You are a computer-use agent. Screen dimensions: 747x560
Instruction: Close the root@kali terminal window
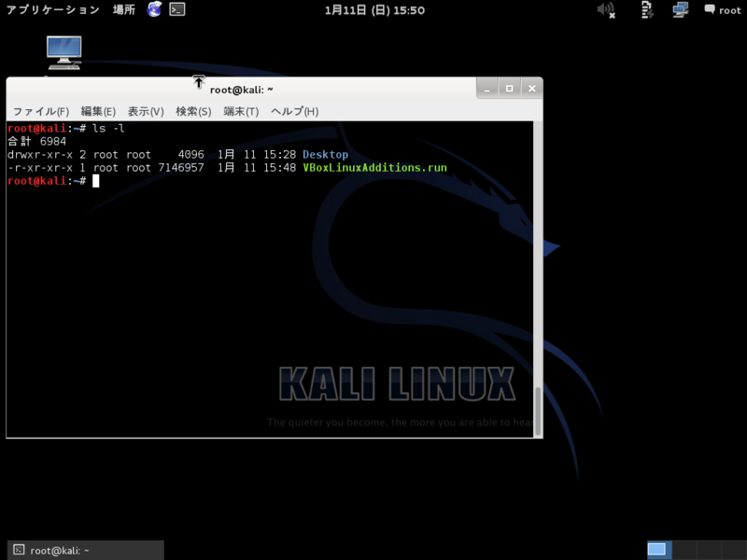531,89
